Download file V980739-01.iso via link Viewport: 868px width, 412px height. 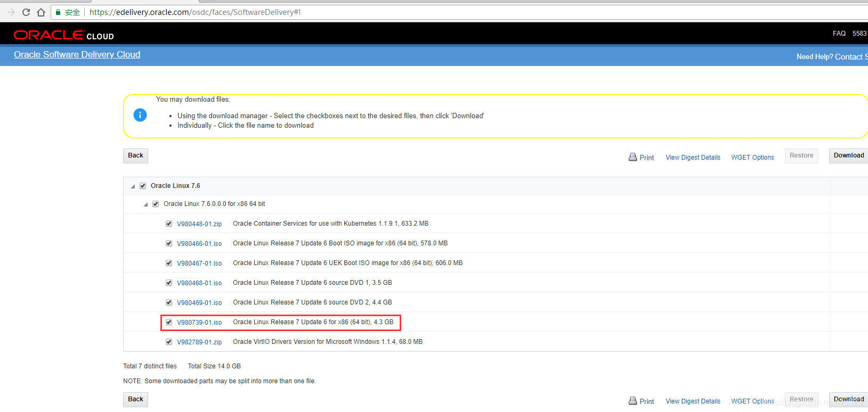click(199, 323)
